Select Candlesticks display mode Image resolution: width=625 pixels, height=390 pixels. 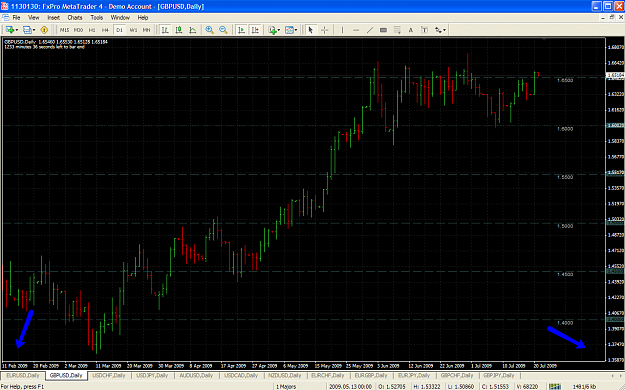pos(179,30)
